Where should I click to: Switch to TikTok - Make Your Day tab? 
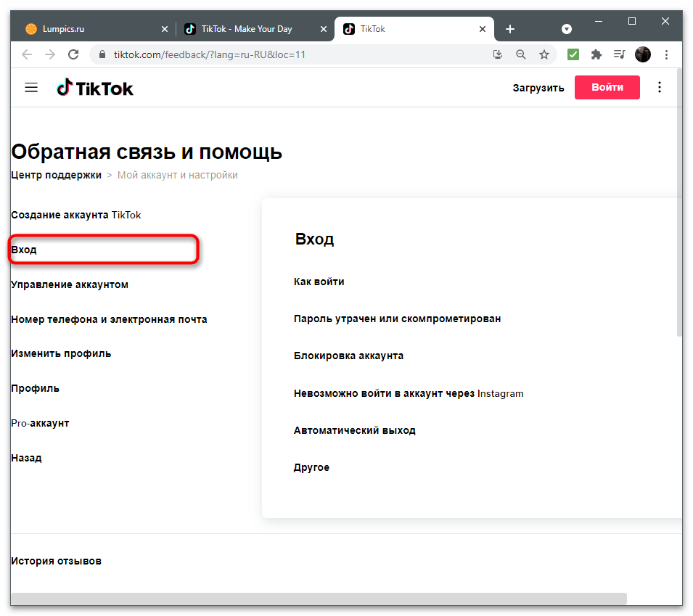[x=255, y=29]
